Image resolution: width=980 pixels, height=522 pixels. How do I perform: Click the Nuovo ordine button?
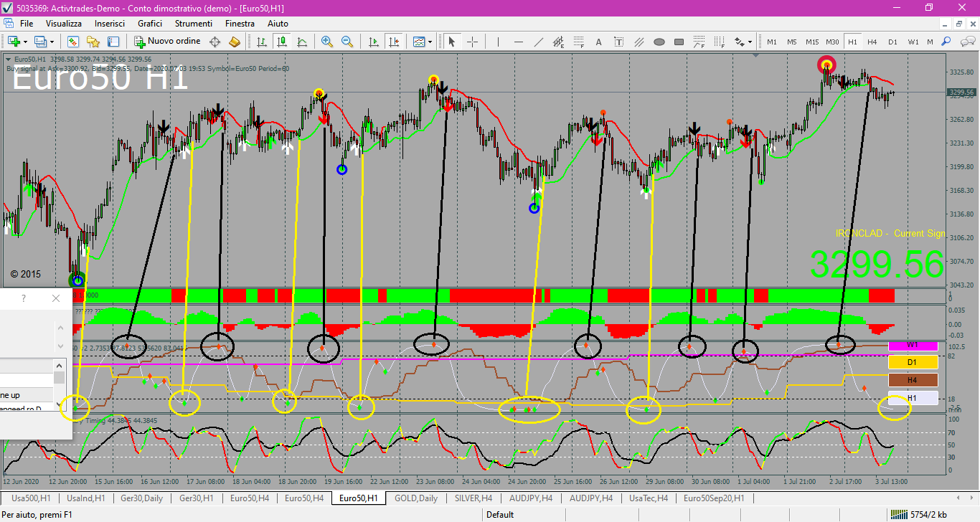[x=167, y=42]
